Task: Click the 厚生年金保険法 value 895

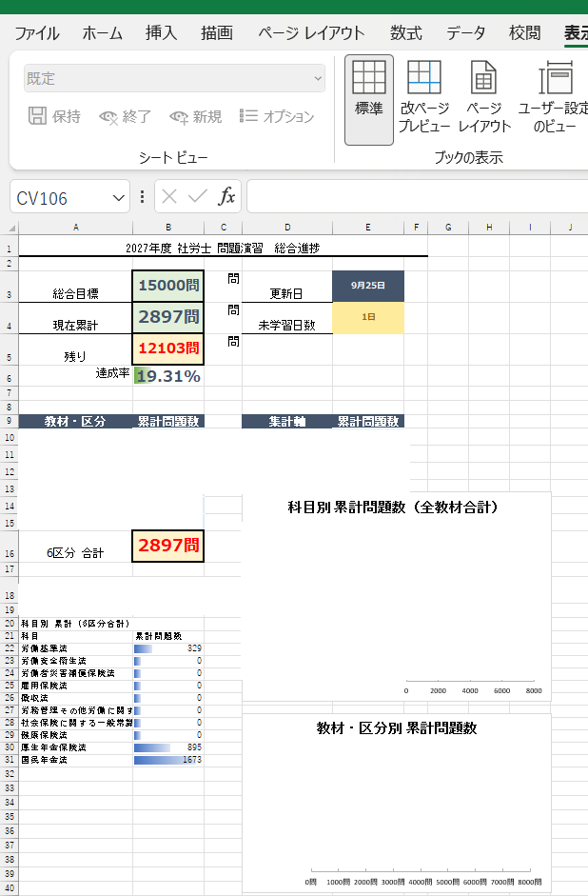Action: [168, 747]
